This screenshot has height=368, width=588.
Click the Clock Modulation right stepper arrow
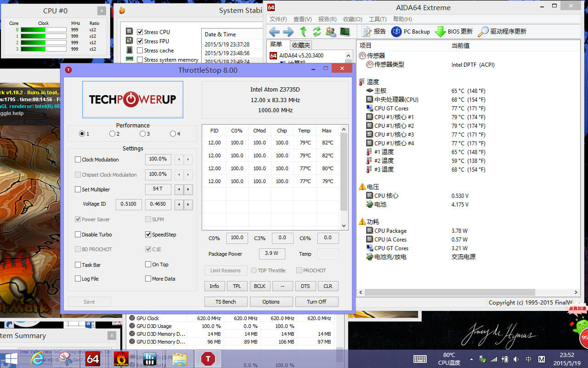coord(187,160)
